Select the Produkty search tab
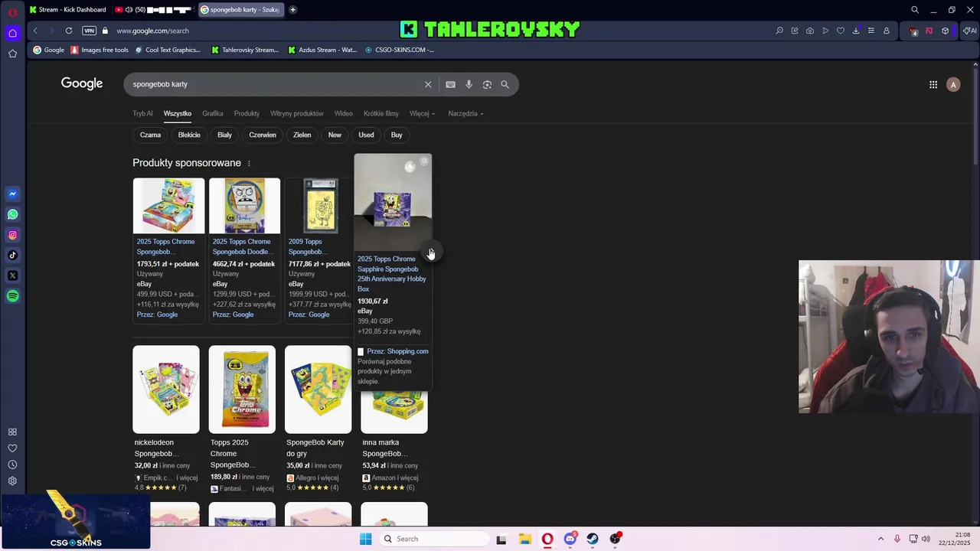 (247, 113)
